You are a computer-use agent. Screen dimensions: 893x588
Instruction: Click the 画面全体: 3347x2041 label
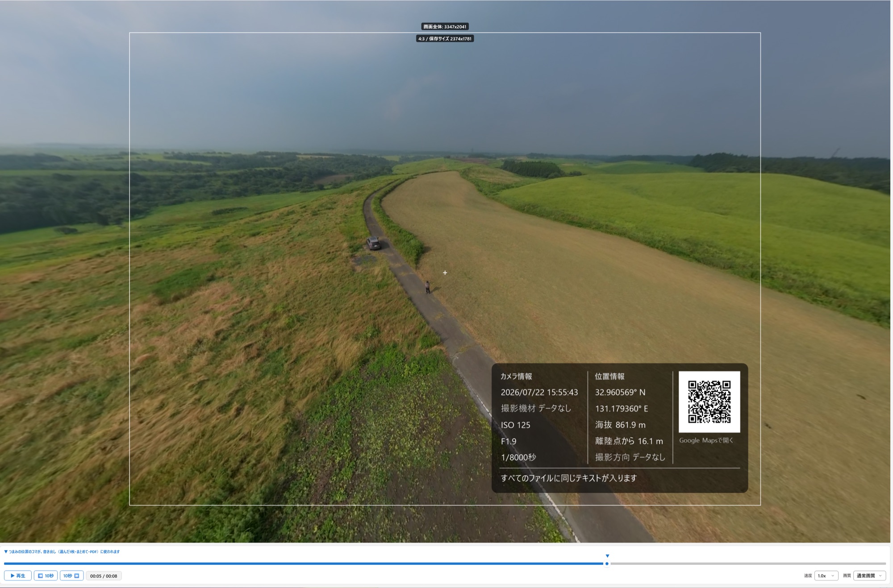445,27
